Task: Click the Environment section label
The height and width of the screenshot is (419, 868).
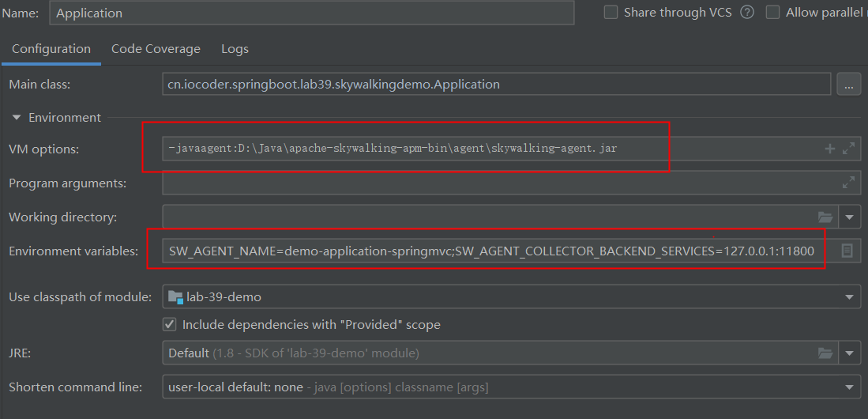Action: coord(65,118)
